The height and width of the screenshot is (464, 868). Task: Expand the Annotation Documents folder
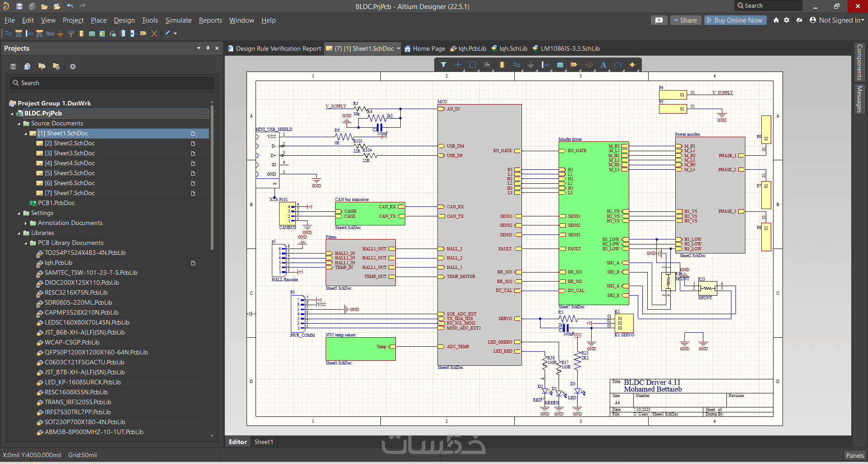[26, 223]
